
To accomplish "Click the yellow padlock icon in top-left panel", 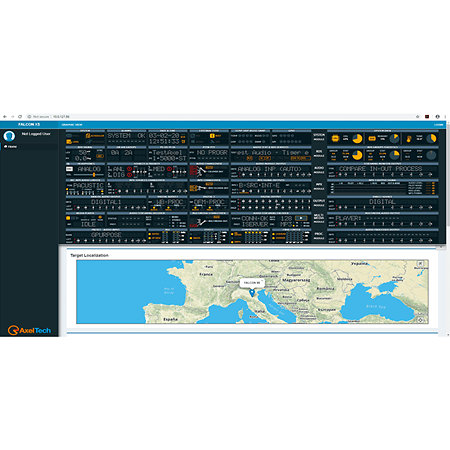I will tap(88, 136).
